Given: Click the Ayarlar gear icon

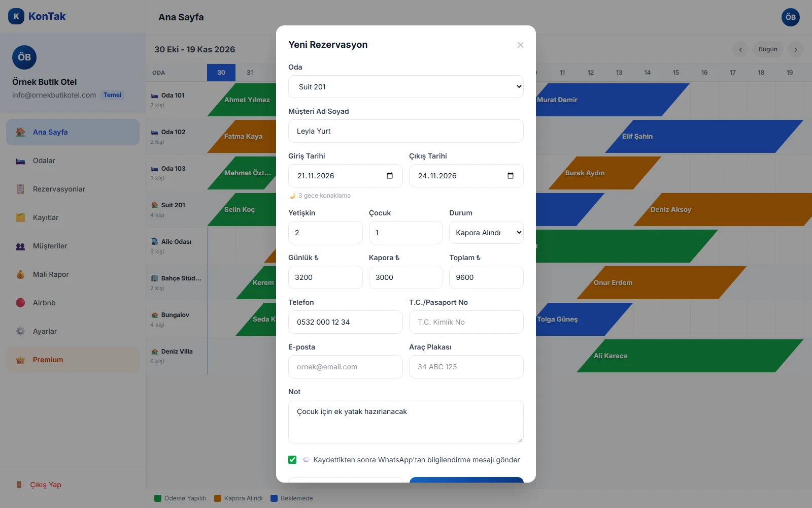Looking at the screenshot, I should 20,331.
